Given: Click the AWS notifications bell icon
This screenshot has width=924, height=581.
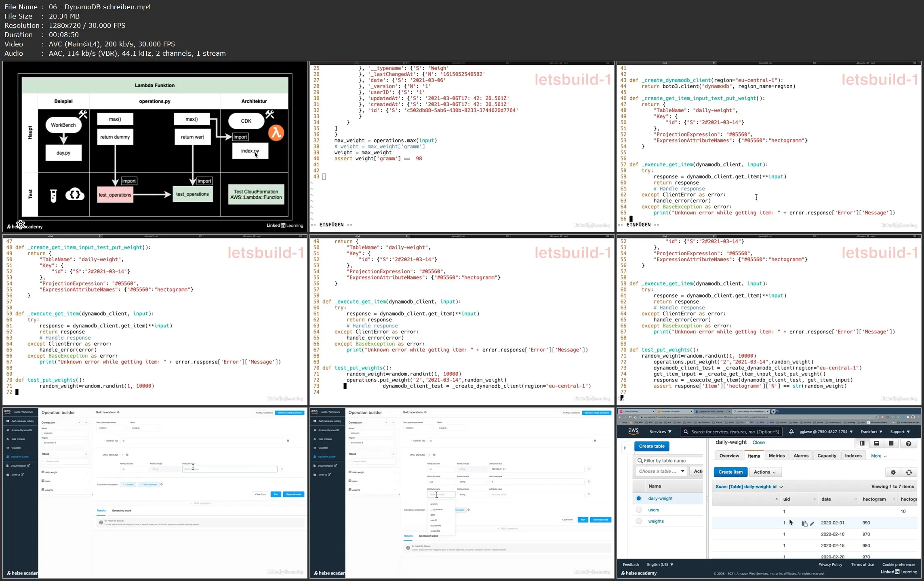Looking at the screenshot, I should [x=791, y=432].
